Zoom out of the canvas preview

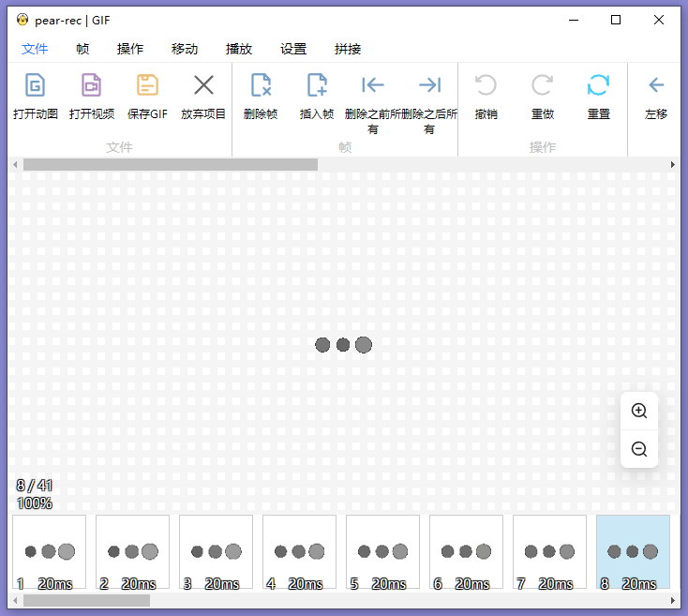point(639,449)
